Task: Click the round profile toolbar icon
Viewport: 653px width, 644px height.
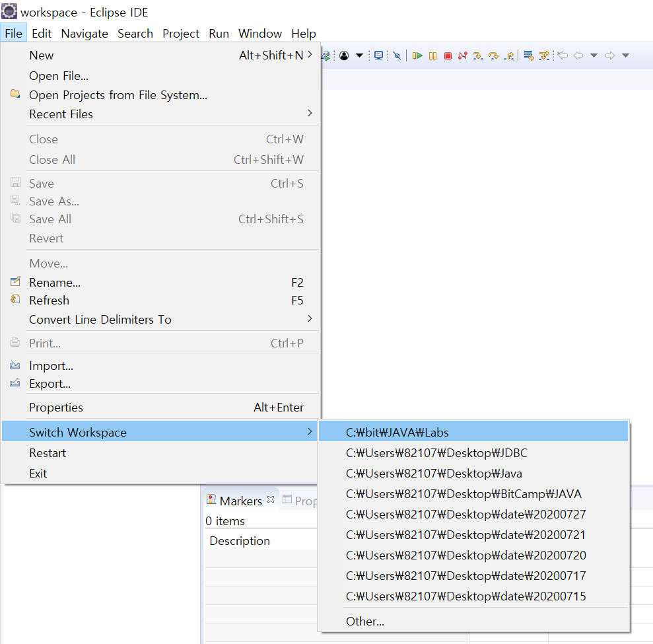Action: 344,55
